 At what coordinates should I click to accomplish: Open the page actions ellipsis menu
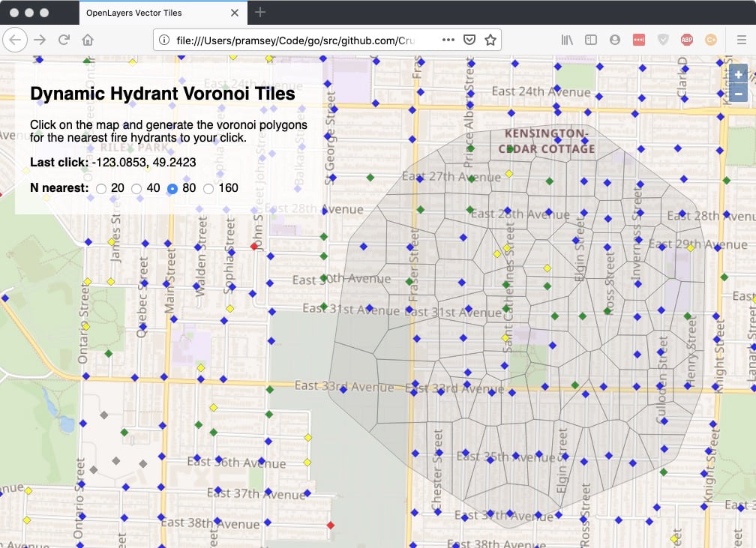click(x=448, y=40)
